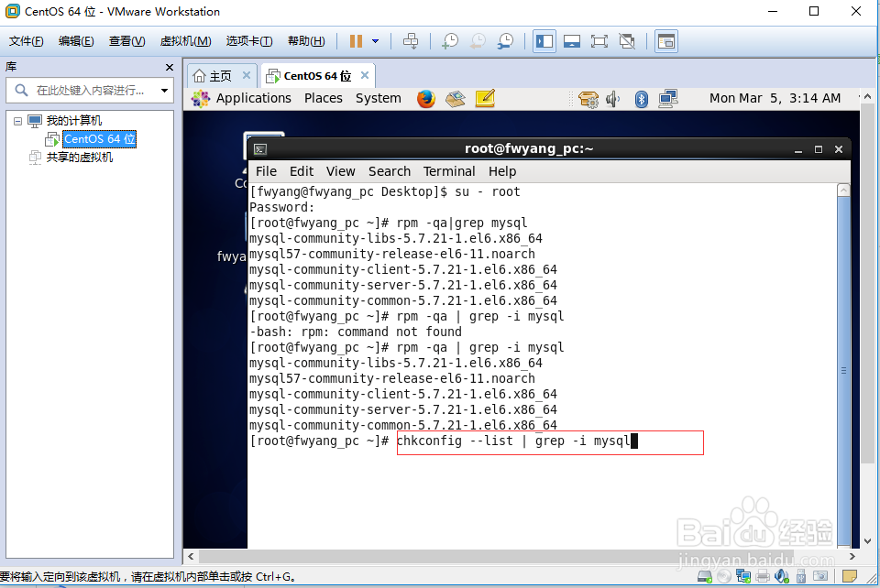Open the terminal View menu

(x=341, y=171)
